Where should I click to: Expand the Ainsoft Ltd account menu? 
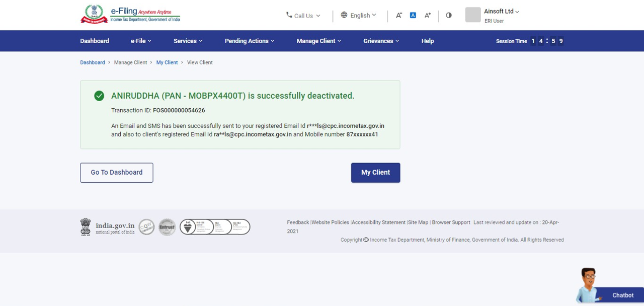point(501,12)
